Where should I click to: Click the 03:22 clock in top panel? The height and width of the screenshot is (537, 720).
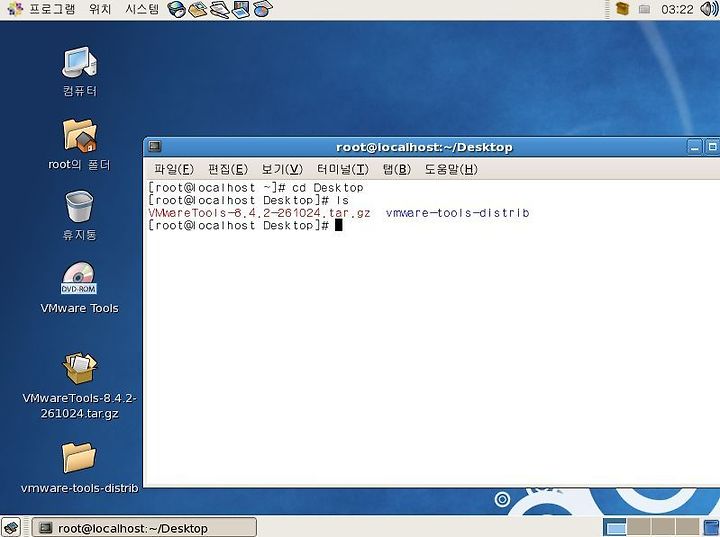point(677,9)
